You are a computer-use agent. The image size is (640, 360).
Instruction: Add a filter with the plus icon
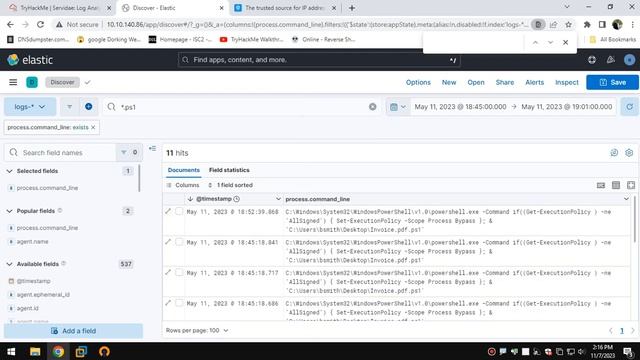(89, 107)
